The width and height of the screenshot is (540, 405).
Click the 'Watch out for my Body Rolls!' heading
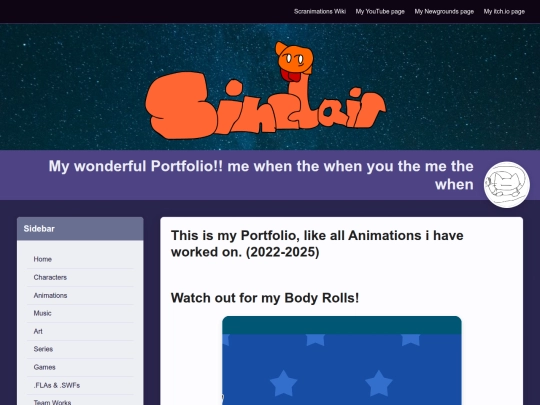tap(265, 298)
